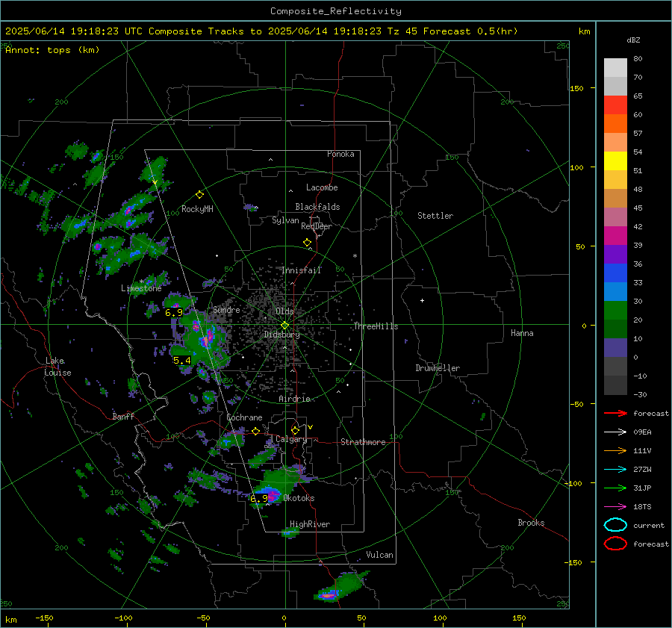Select the magenta 18TS arrow legend icon

click(x=615, y=507)
